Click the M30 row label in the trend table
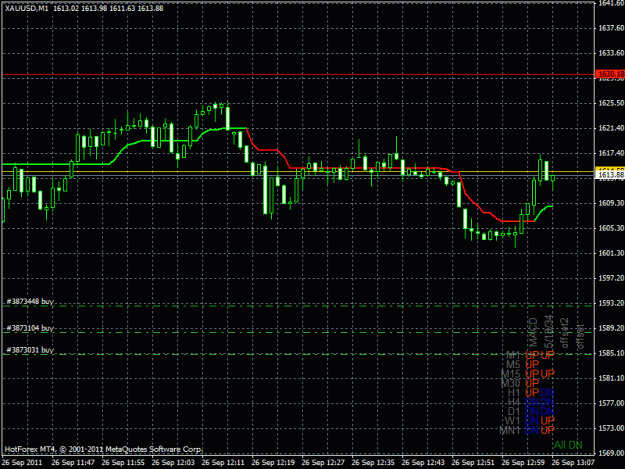The image size is (625, 469). point(511,383)
